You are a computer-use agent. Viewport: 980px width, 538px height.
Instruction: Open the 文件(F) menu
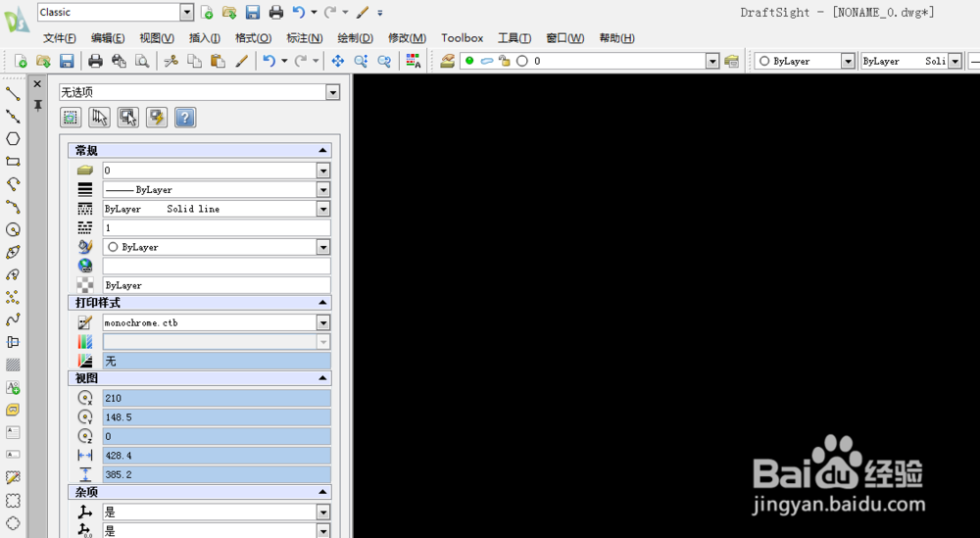[60, 38]
